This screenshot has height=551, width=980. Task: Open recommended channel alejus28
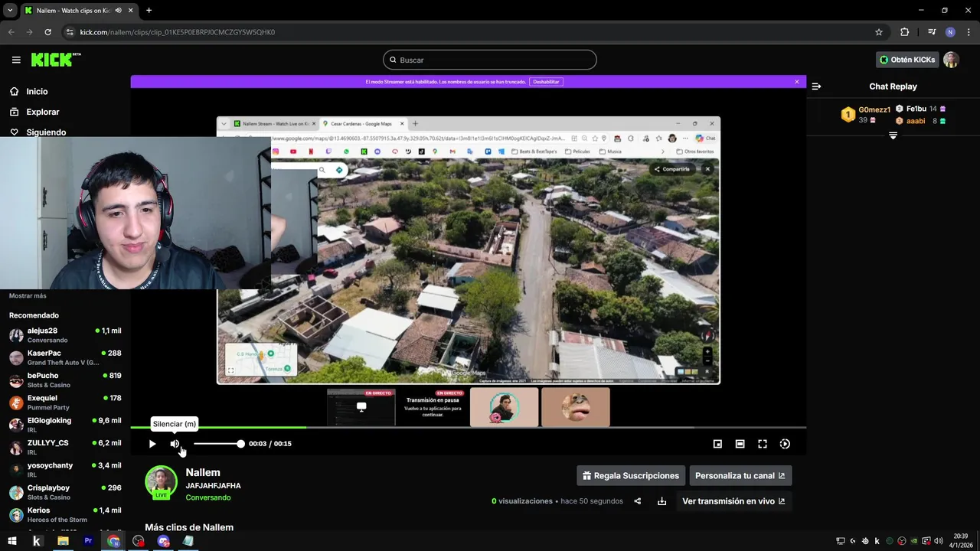(x=65, y=335)
